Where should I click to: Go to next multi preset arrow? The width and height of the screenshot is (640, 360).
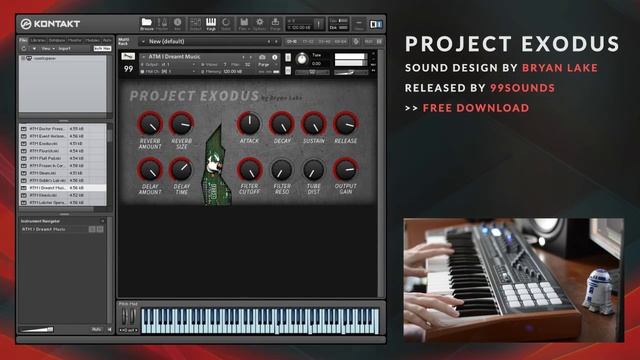pyautogui.click(x=276, y=42)
